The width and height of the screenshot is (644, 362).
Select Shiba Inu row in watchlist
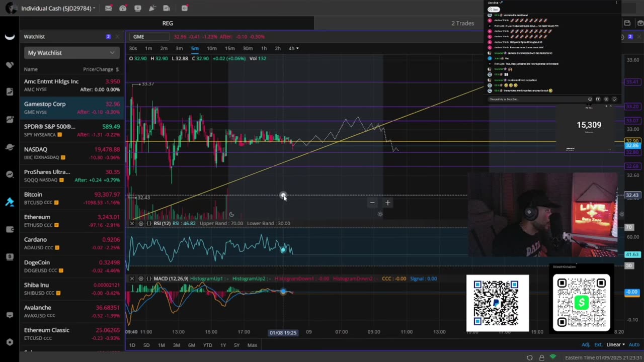tap(72, 289)
